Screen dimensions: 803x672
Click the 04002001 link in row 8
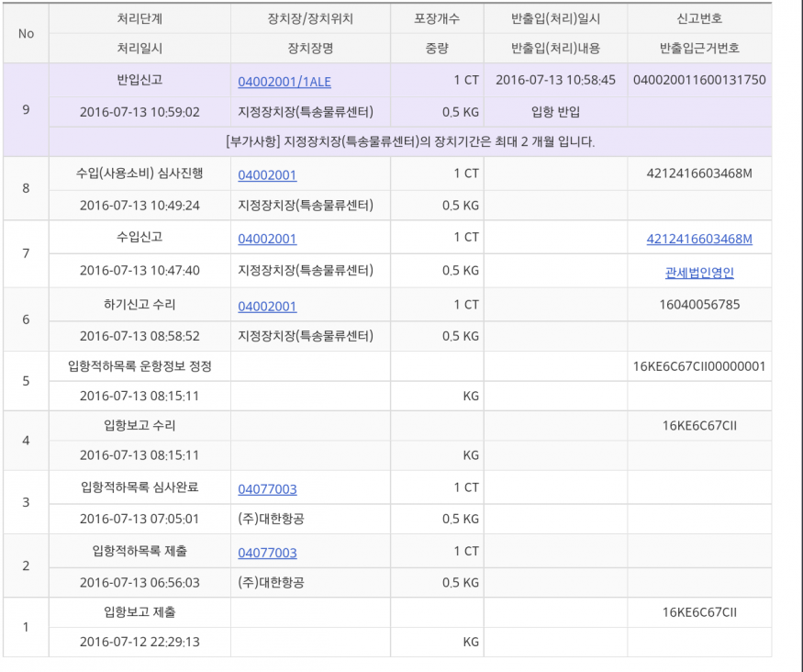point(267,175)
